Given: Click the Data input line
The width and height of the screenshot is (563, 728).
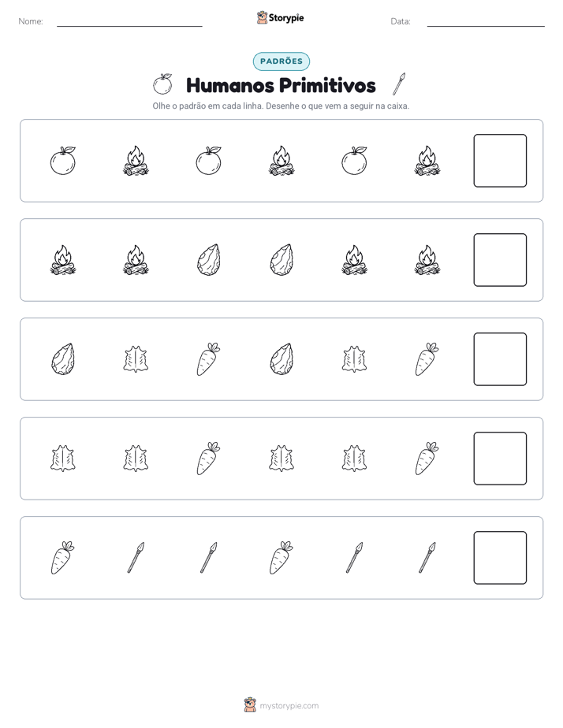Looking at the screenshot, I should click(486, 22).
